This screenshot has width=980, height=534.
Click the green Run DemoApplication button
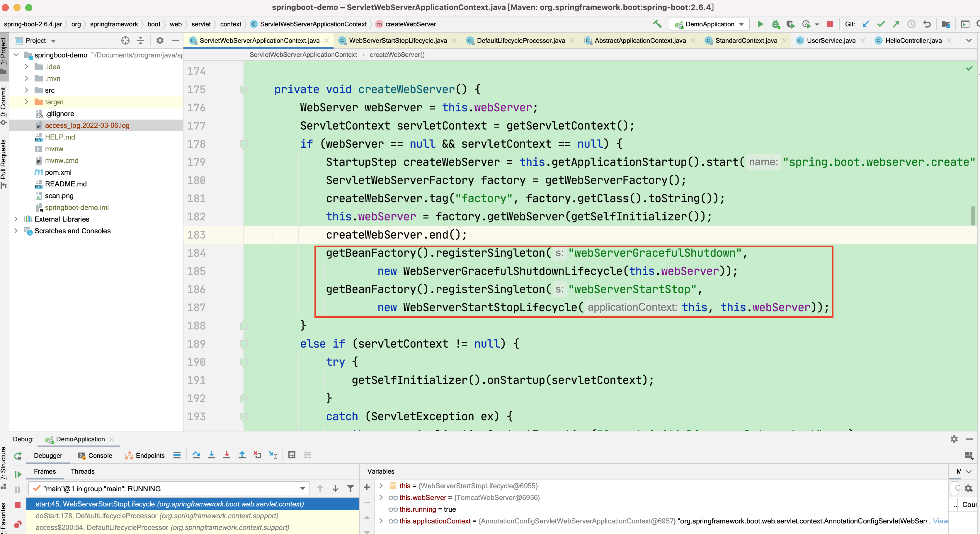coord(760,24)
